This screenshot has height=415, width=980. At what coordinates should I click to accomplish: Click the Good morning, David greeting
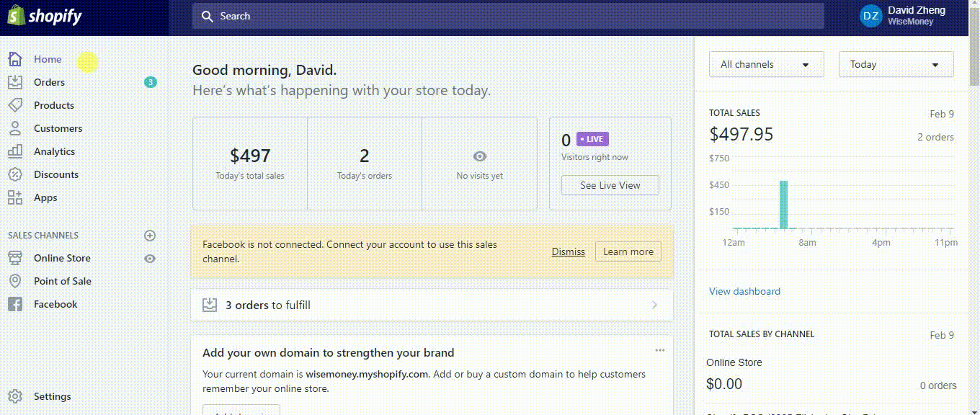[x=264, y=70]
